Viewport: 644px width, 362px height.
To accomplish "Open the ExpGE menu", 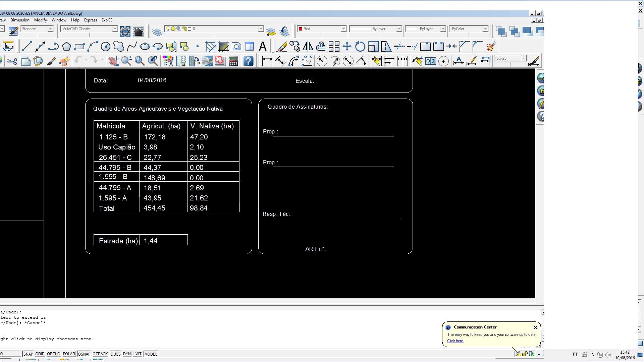I will tap(107, 20).
